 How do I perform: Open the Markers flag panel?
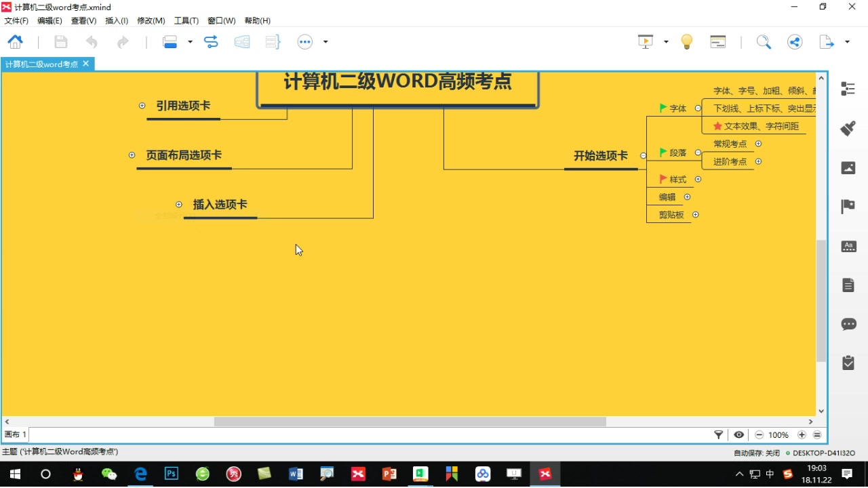(848, 207)
